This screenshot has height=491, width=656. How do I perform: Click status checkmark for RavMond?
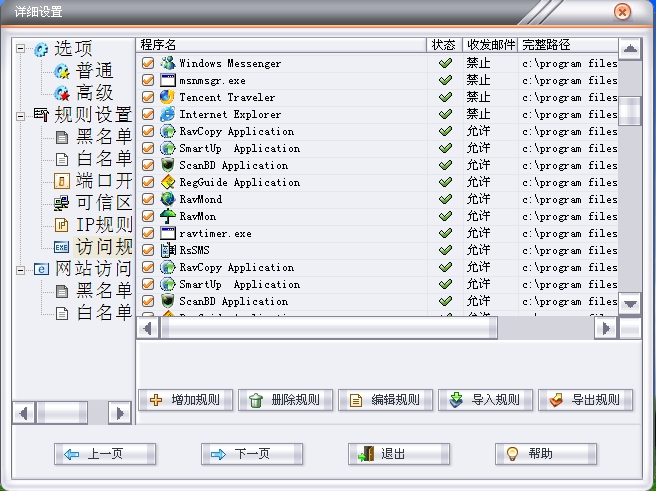[x=445, y=199]
